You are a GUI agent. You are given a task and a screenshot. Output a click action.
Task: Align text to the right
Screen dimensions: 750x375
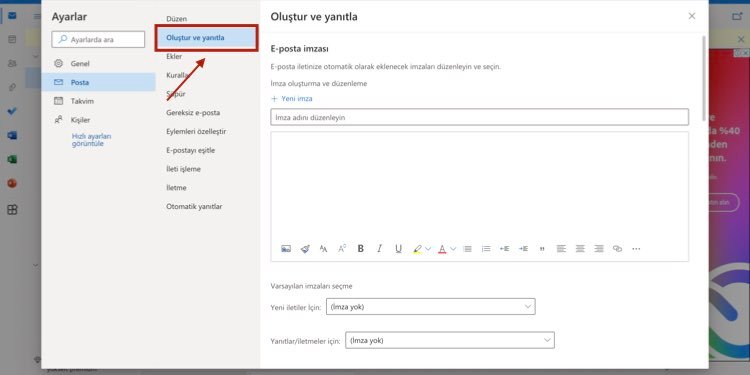(x=599, y=249)
